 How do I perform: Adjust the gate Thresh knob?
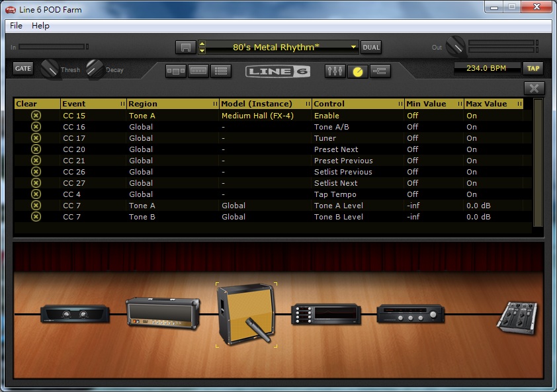tap(50, 69)
